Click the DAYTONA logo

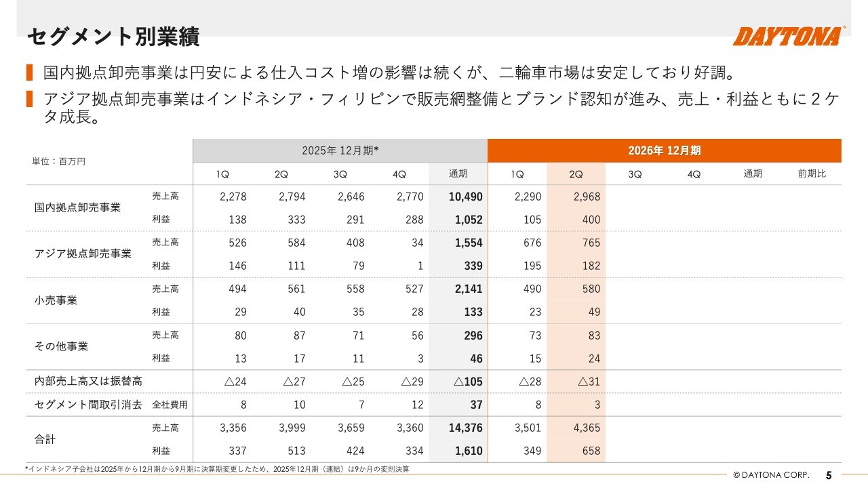[x=789, y=36]
